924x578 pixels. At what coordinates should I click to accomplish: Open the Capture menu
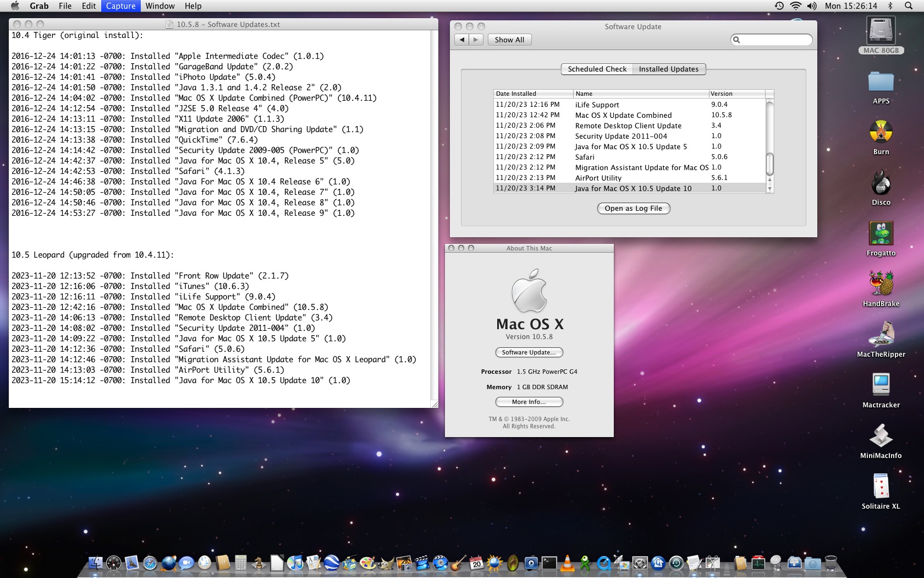pyautogui.click(x=120, y=6)
